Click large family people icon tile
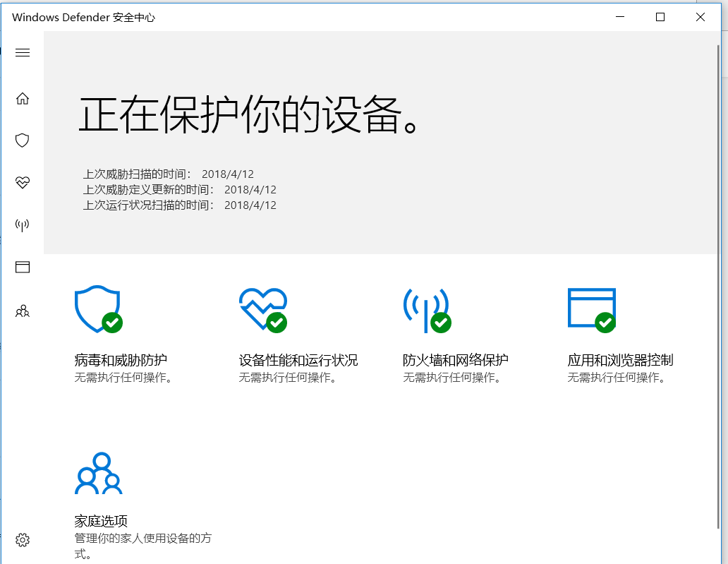 coord(99,473)
